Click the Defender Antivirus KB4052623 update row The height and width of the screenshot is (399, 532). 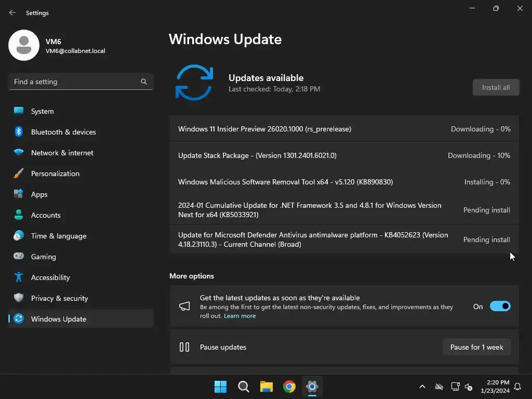coord(344,240)
